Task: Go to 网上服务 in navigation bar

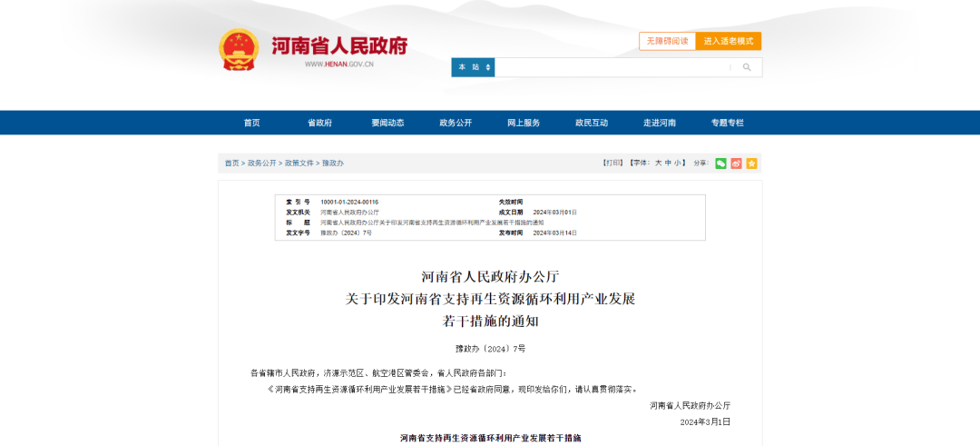Action: (x=524, y=123)
